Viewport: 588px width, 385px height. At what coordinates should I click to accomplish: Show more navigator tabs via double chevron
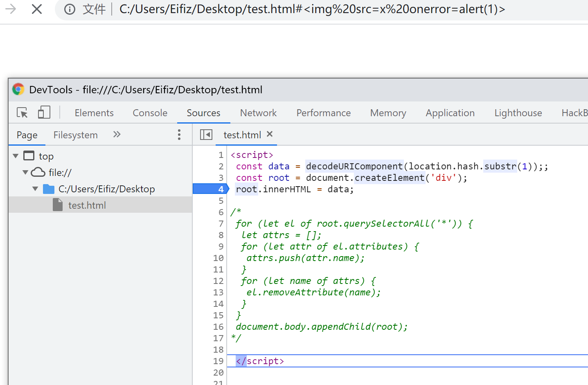(117, 135)
